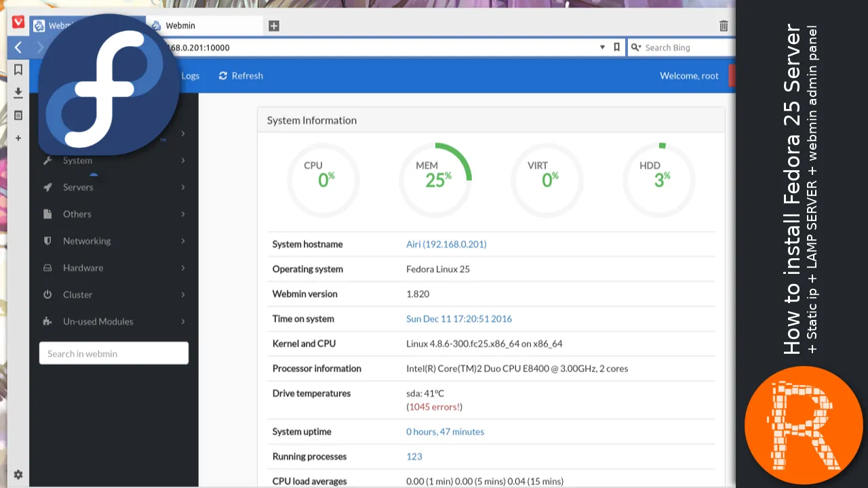Click the CPU load averages values

click(485, 481)
